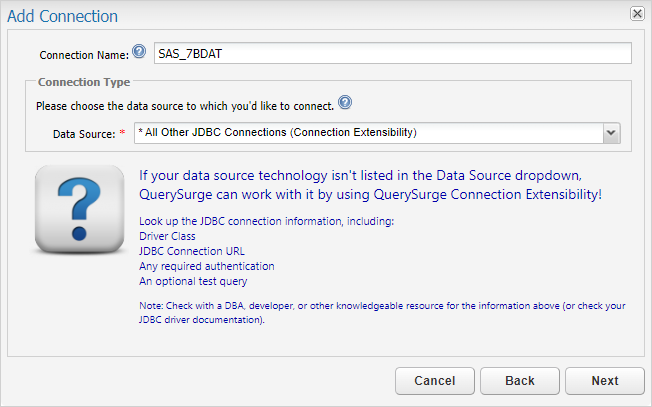Click the 'Data Source:' label
Image resolution: width=652 pixels, height=407 pixels.
tap(84, 134)
